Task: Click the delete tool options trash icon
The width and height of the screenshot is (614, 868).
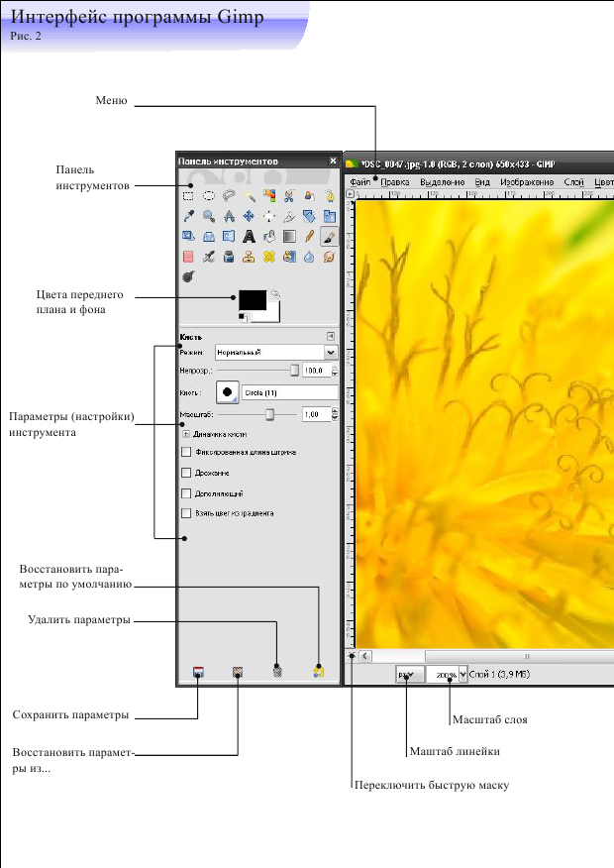Action: [x=278, y=671]
